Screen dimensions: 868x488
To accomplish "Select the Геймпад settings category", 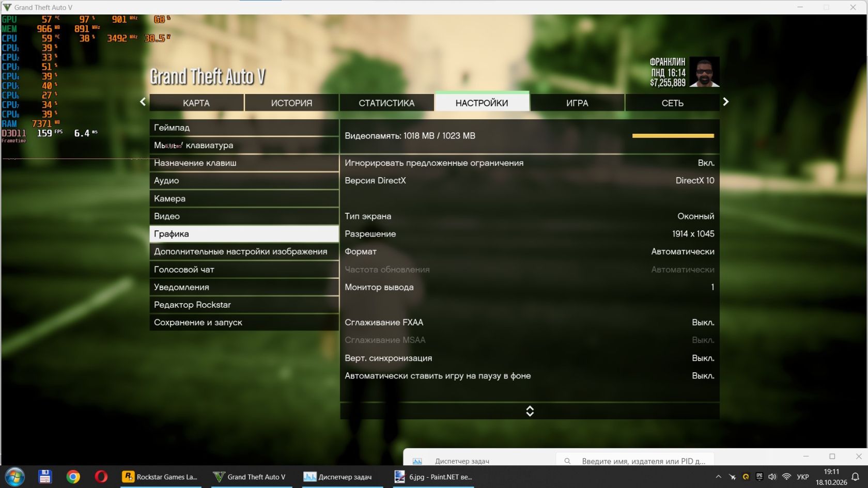I will point(244,128).
